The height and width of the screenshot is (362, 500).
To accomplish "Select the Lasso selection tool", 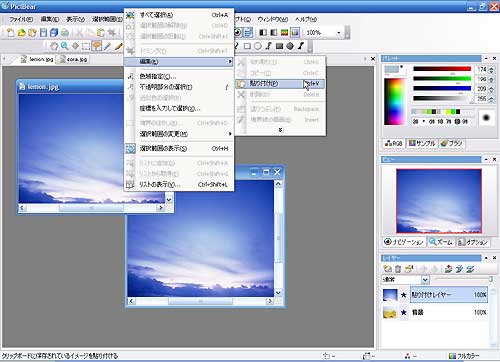I will click(x=97, y=46).
